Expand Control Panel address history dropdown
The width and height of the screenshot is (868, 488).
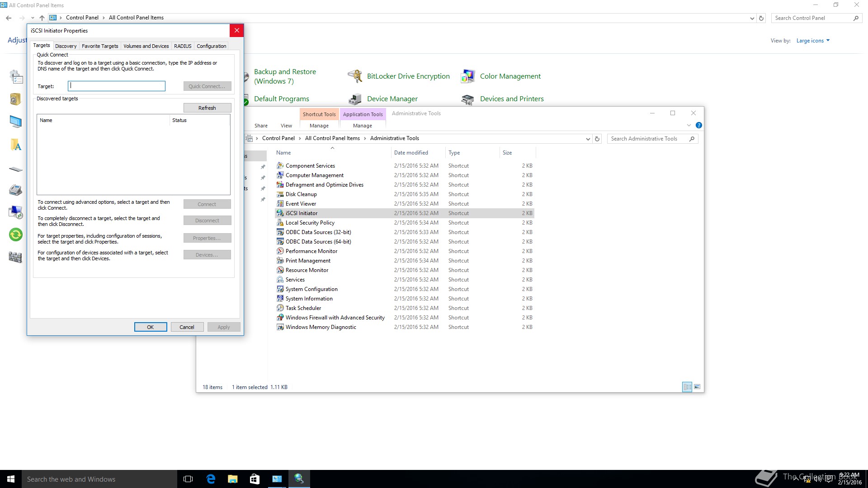(x=752, y=18)
